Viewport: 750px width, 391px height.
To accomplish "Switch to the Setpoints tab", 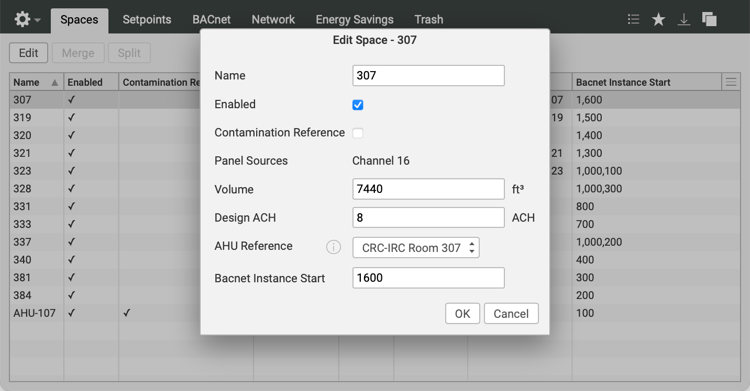I will click(147, 20).
